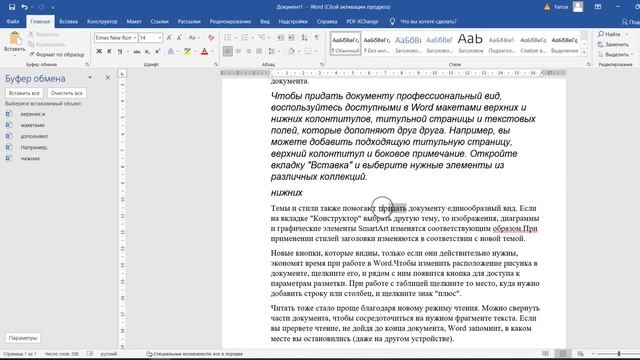
Task: Open the dropdown arrow under Вставить
Action: tap(15, 55)
